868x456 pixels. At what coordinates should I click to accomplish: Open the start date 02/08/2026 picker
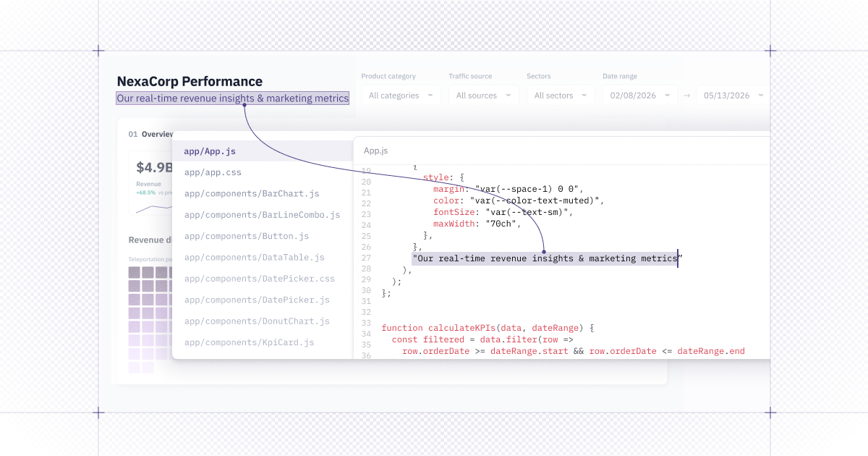(x=640, y=96)
